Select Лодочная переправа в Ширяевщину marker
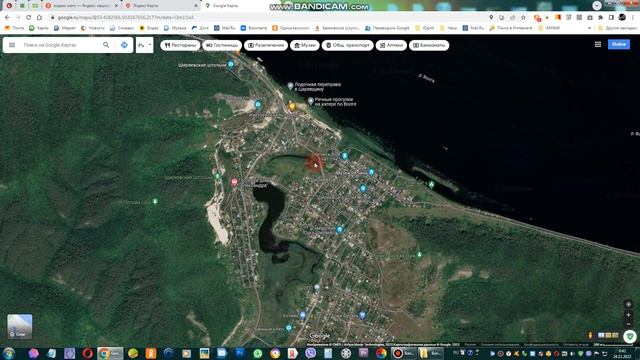640x360 pixels. coord(290,86)
